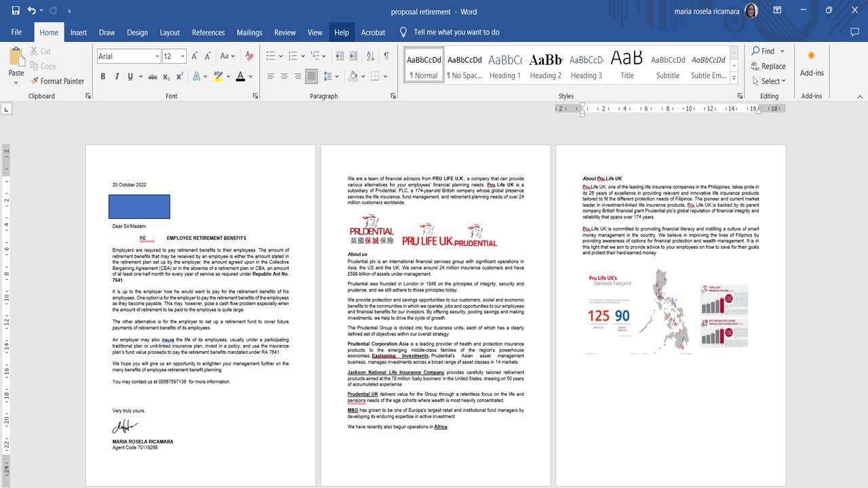Image resolution: width=868 pixels, height=488 pixels.
Task: Decrease font size with Shrink Font
Action: click(209, 56)
